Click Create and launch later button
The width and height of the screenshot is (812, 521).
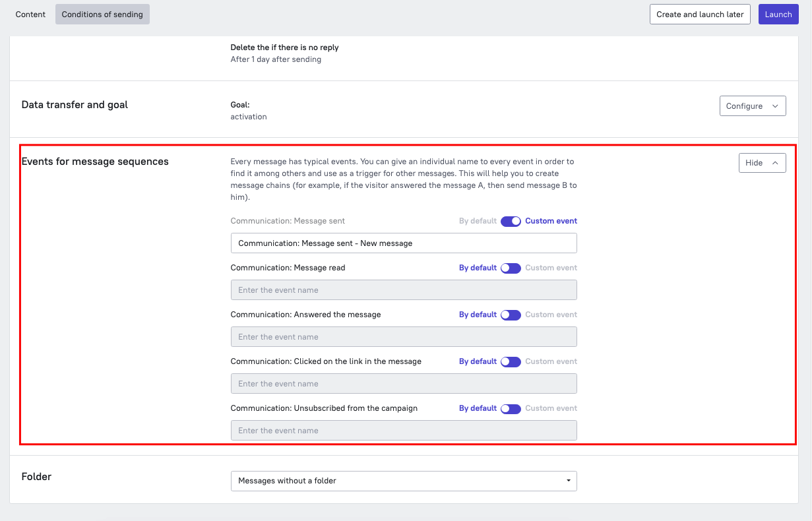pos(700,15)
